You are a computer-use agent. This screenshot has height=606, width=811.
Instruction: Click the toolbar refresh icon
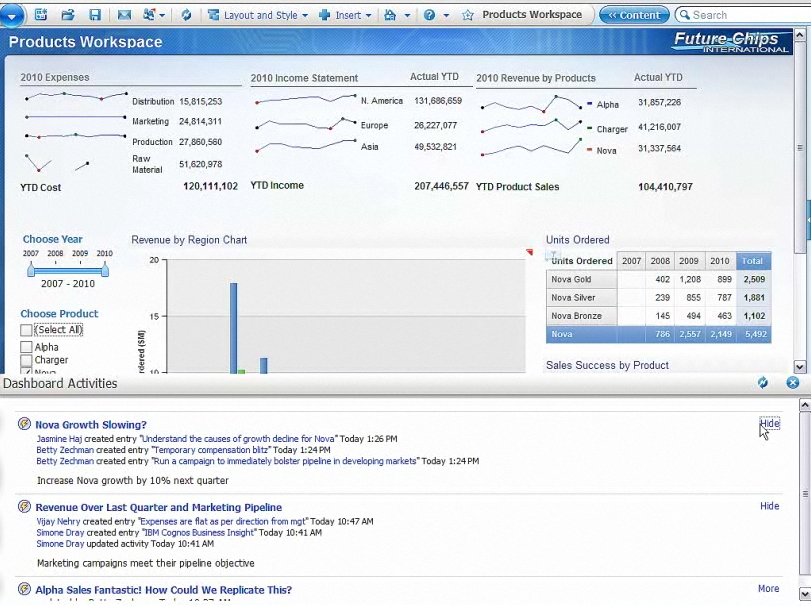(x=186, y=15)
